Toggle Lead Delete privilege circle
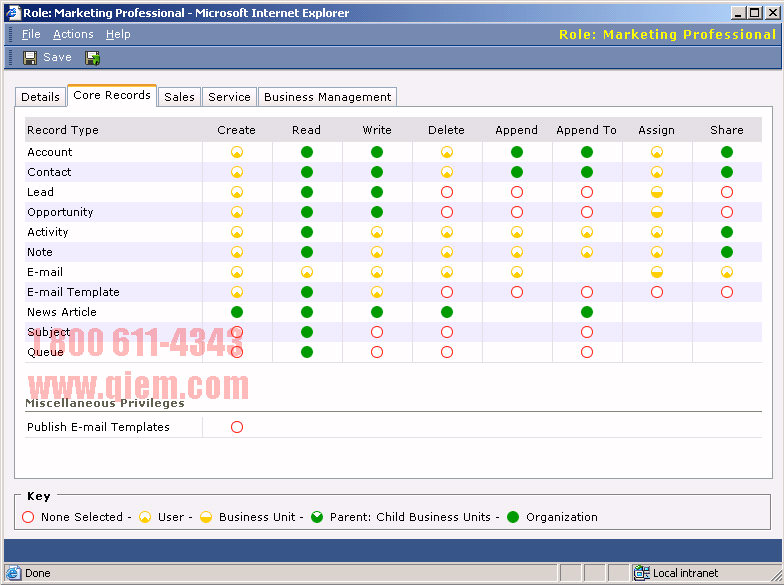 click(447, 192)
